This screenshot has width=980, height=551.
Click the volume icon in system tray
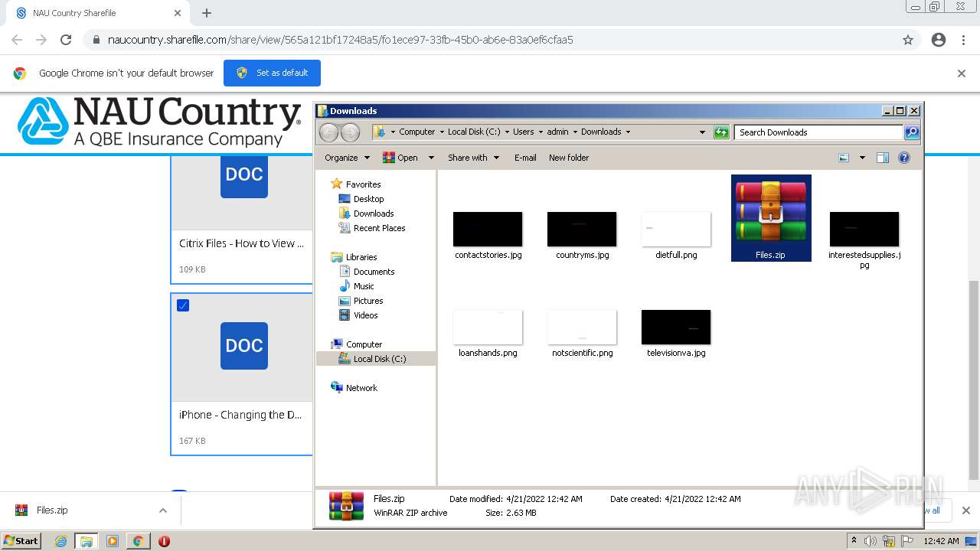tap(871, 541)
